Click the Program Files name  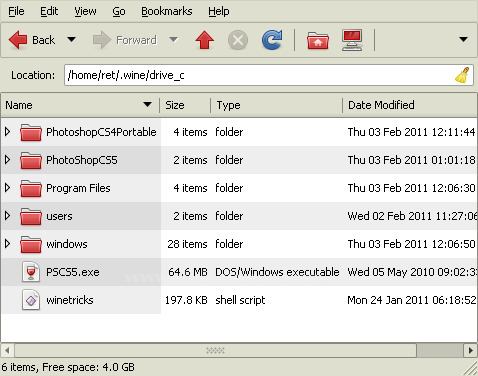point(78,188)
